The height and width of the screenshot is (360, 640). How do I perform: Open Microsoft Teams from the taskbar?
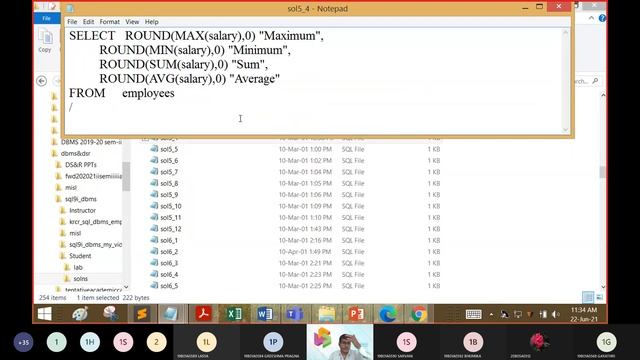click(x=296, y=314)
